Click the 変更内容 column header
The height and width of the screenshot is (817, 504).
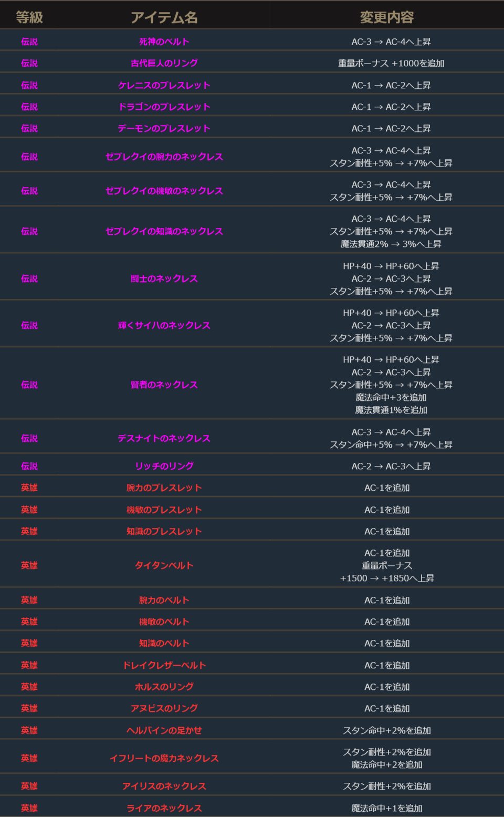point(387,17)
